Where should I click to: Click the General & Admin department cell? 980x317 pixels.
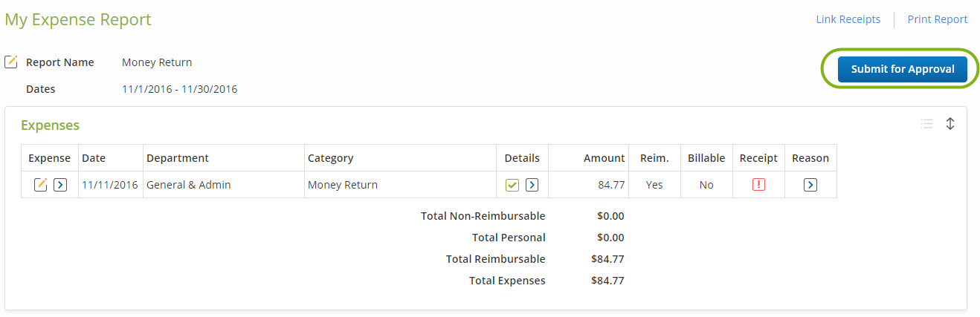tap(223, 185)
